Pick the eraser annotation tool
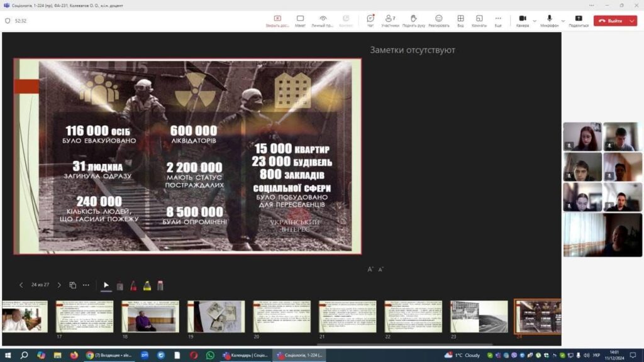Viewport: 644px width, 362px height. click(x=160, y=285)
